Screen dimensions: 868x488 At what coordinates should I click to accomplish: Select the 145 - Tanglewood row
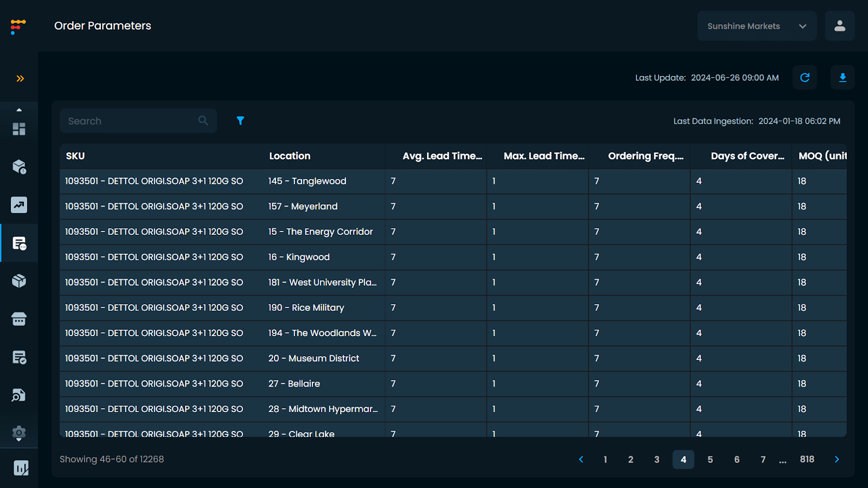point(307,181)
